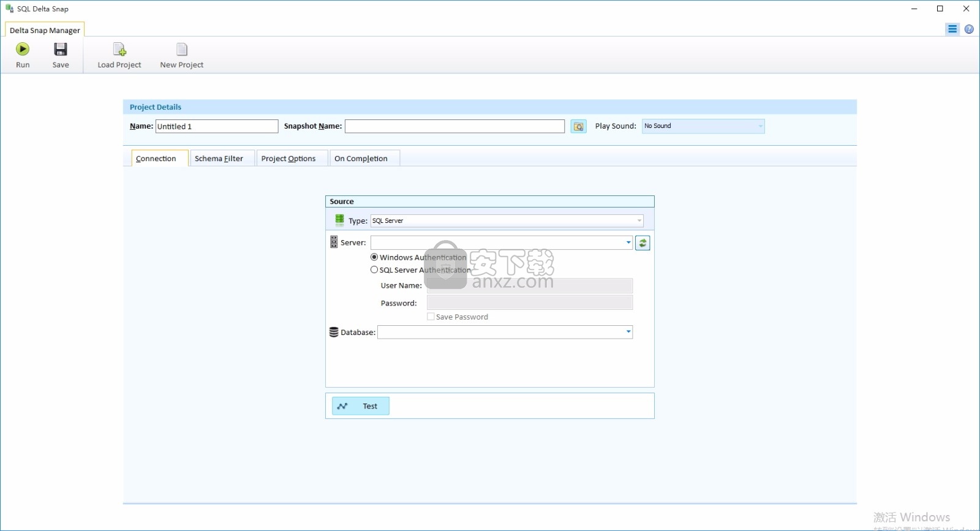Expand the Server combo box arrow
The width and height of the screenshot is (980, 531).
pos(628,243)
